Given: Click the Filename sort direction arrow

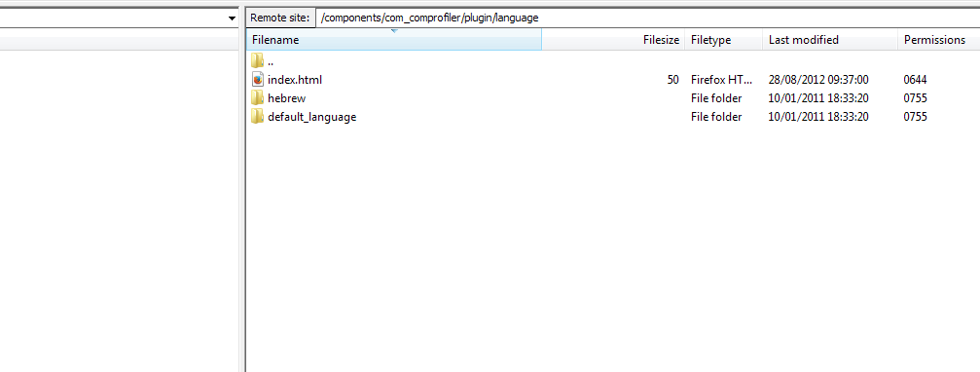Looking at the screenshot, I should click(x=394, y=30).
